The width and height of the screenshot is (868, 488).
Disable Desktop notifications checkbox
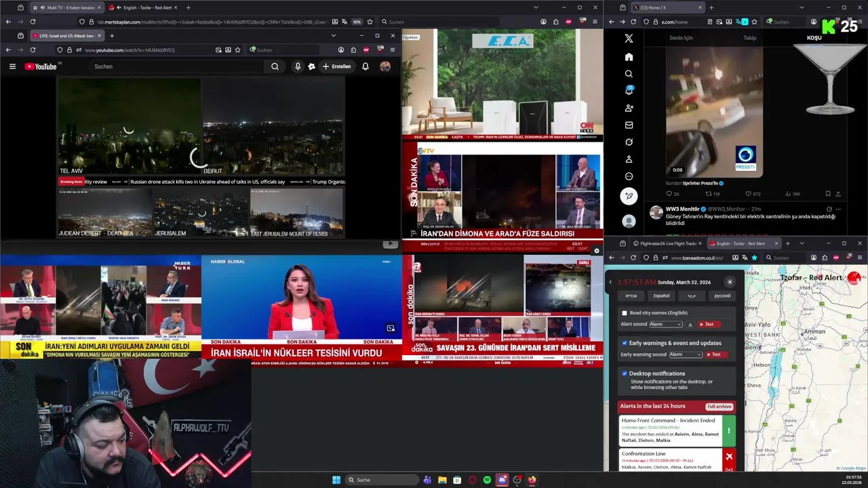coord(625,373)
